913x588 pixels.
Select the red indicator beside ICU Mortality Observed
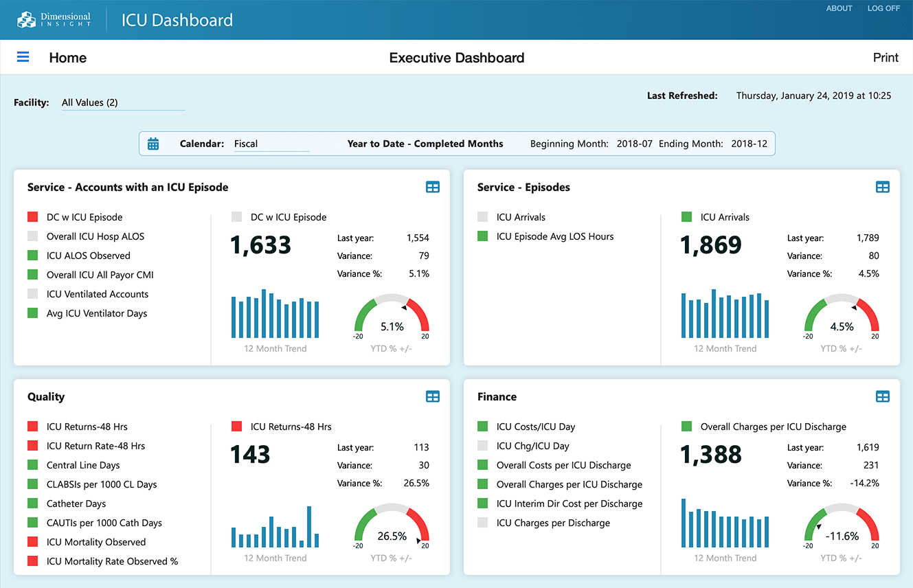pos(32,542)
